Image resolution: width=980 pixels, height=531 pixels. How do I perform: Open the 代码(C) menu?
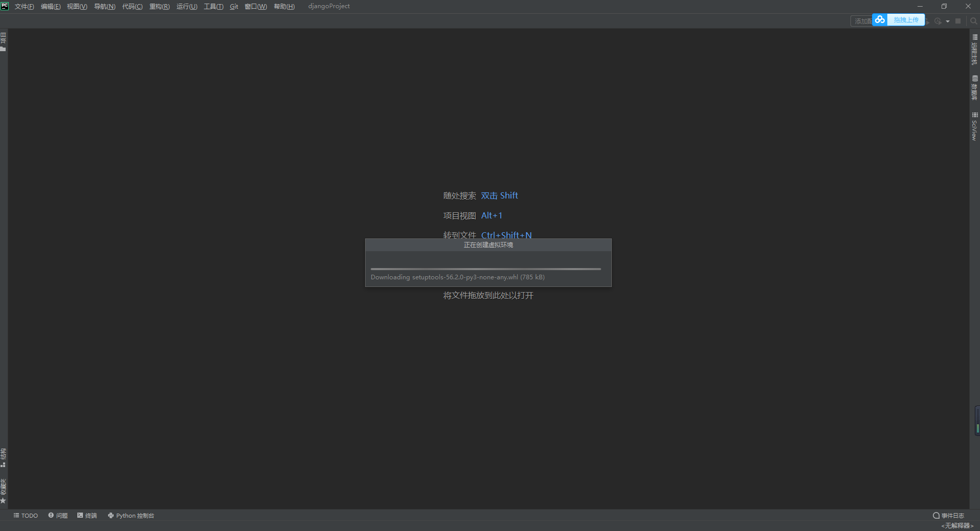click(132, 7)
